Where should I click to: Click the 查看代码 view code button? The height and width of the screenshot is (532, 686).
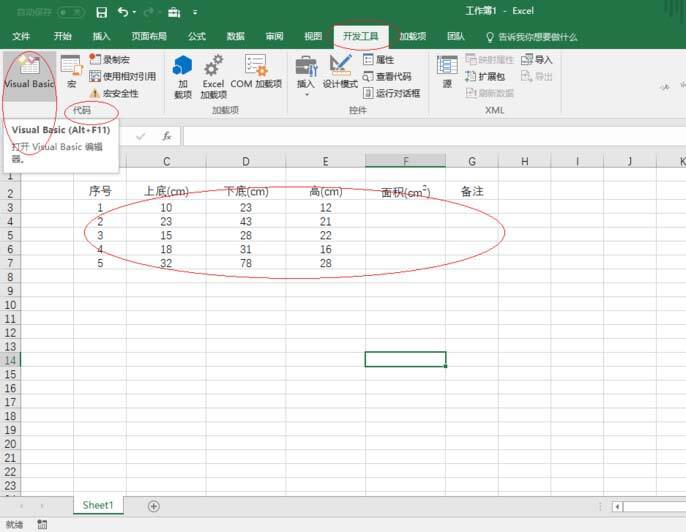tap(392, 76)
